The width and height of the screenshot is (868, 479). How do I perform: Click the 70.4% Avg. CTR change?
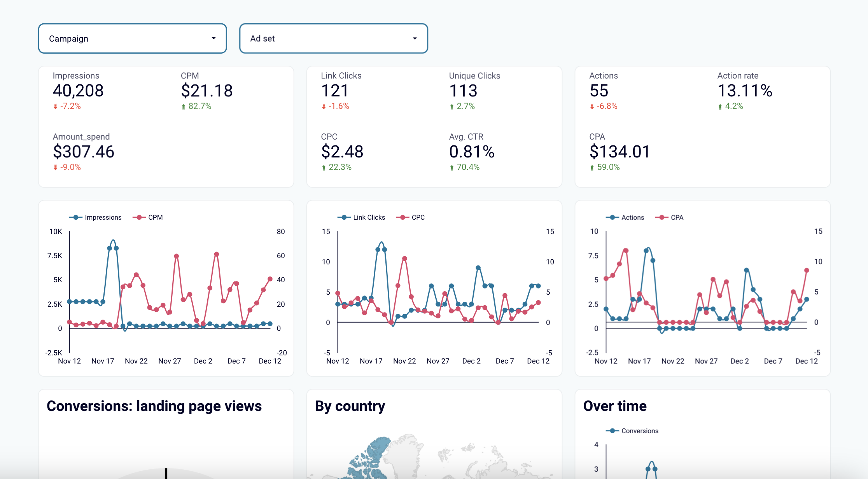465,167
